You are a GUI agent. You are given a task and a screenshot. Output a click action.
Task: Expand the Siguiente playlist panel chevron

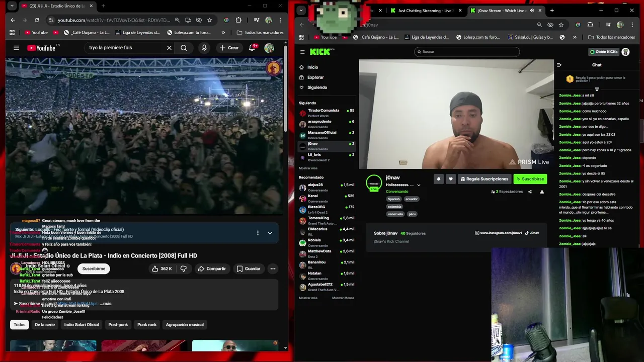click(x=270, y=233)
